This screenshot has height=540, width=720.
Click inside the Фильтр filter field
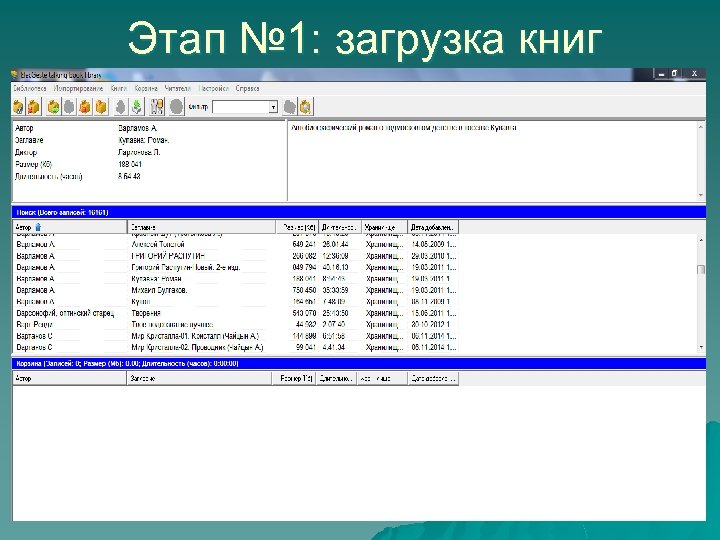click(x=241, y=107)
